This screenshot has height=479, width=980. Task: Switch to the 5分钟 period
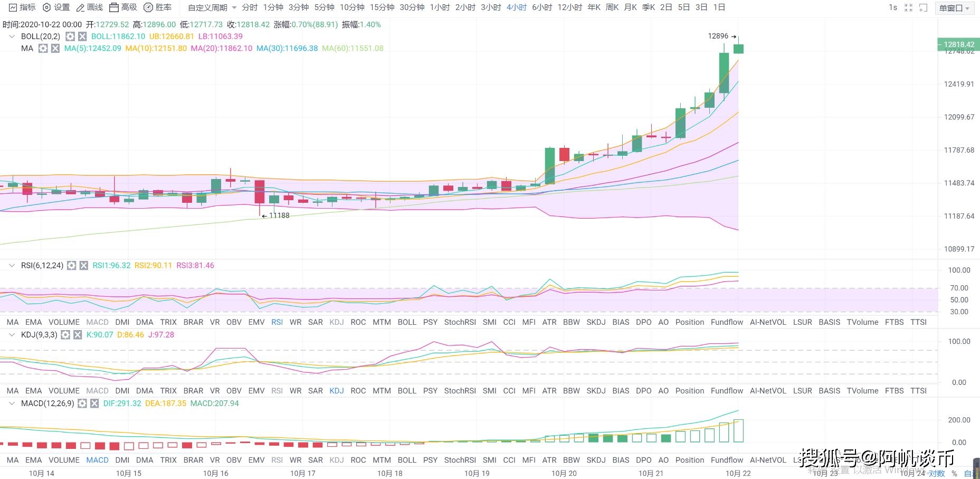324,7
